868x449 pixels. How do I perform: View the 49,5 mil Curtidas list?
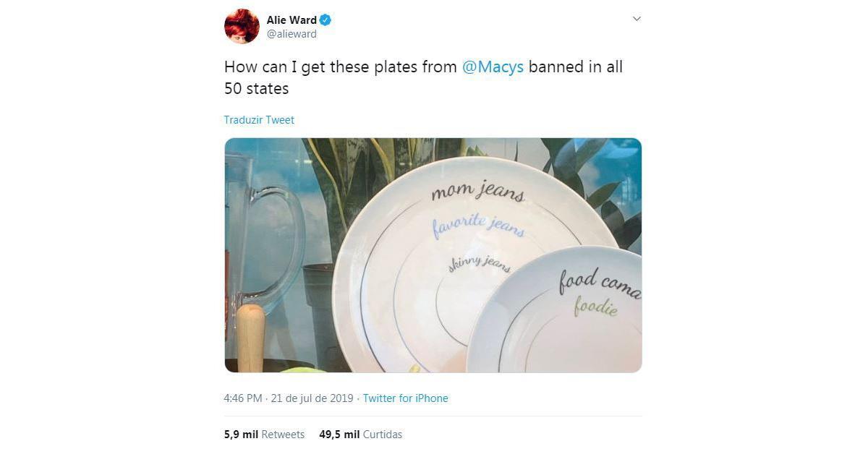pyautogui.click(x=360, y=435)
